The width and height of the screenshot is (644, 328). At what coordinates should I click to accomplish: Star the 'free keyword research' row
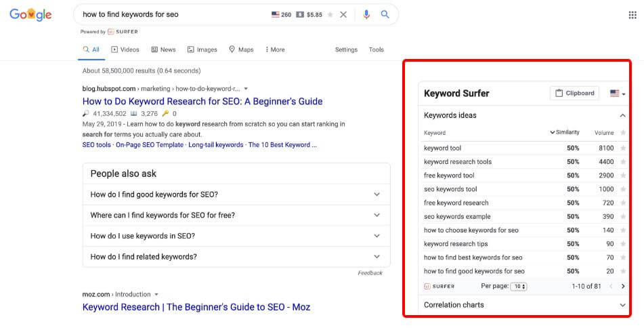(623, 203)
